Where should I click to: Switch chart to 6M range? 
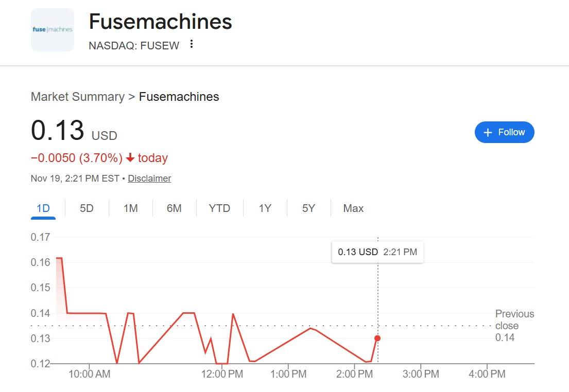pos(174,208)
